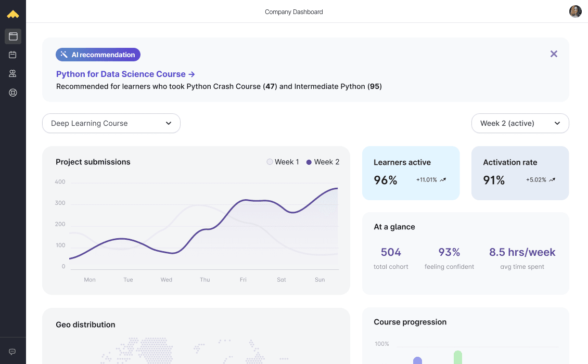Click the Project submissions panel heading
This screenshot has height=364, width=588.
93,162
